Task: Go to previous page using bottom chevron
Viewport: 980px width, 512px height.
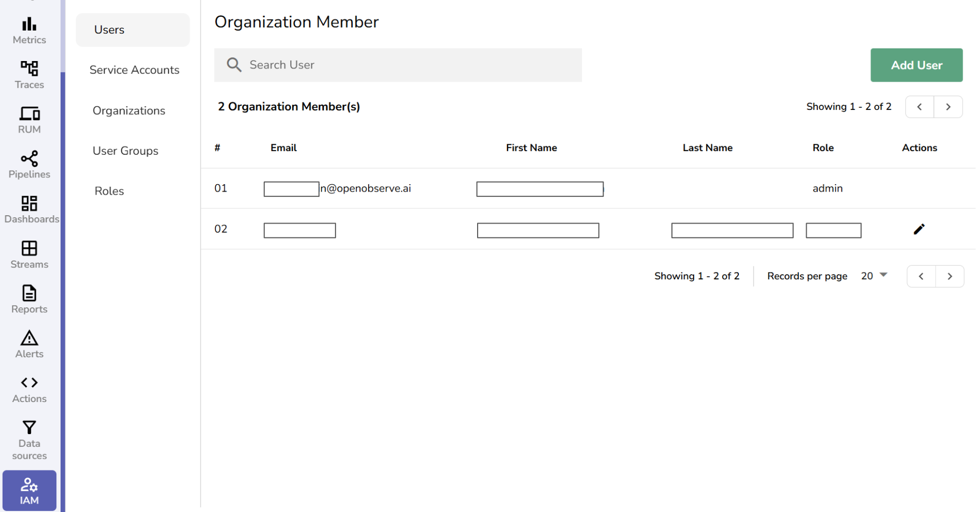Action: click(921, 276)
